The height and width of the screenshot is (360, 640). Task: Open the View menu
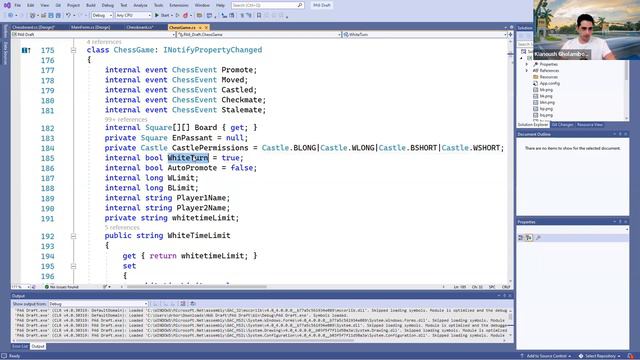[44, 5]
